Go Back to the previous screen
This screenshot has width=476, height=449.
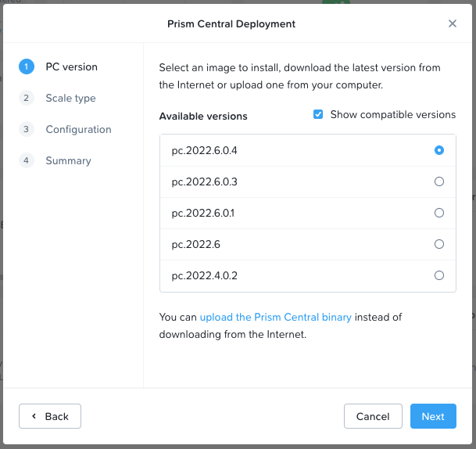click(50, 416)
